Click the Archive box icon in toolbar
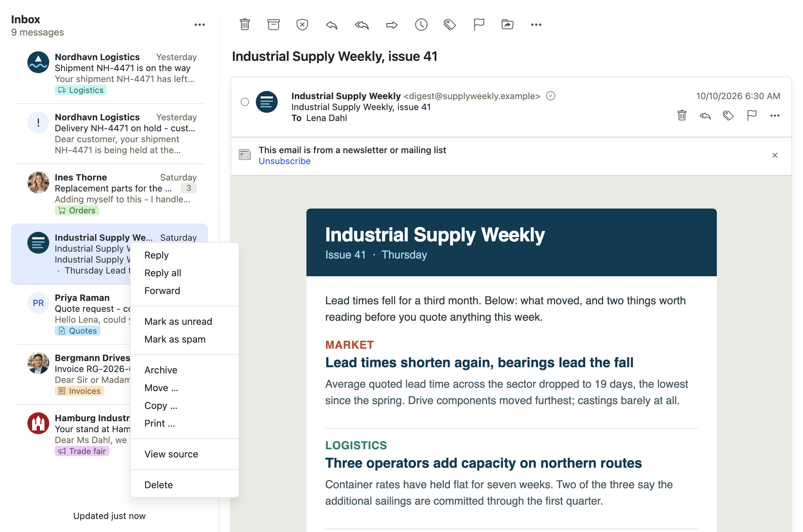The height and width of the screenshot is (532, 803). [x=273, y=25]
